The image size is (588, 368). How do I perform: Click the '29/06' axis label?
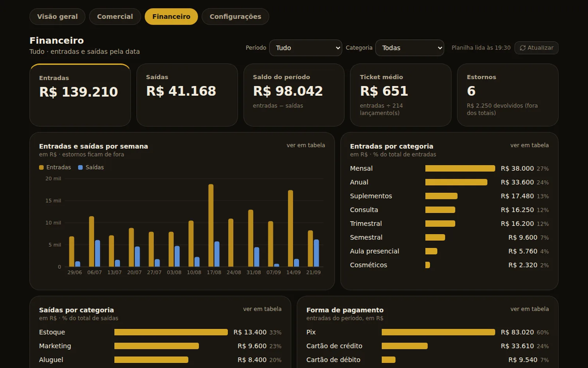tap(75, 272)
